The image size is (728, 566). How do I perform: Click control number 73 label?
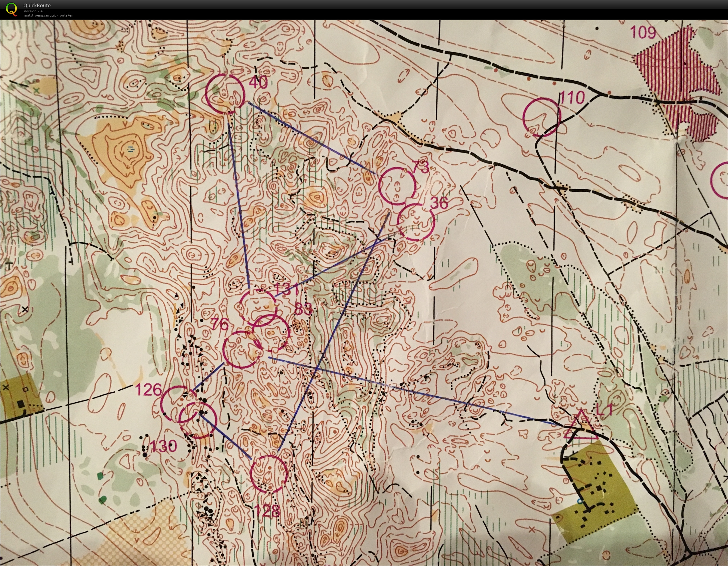(421, 167)
